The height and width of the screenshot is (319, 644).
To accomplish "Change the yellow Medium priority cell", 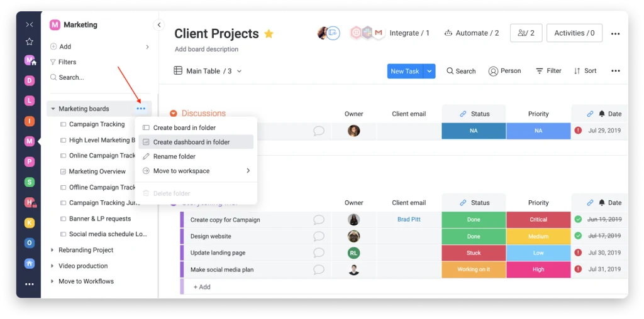I will point(538,236).
